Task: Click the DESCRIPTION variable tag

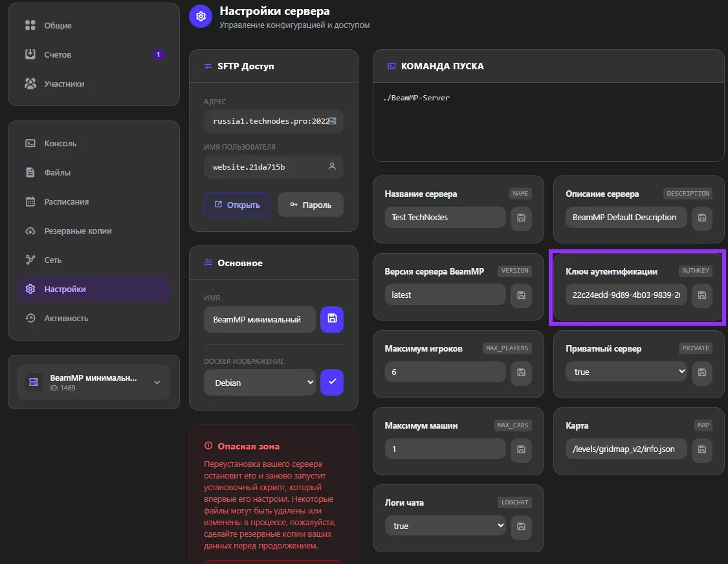Action: coord(688,193)
